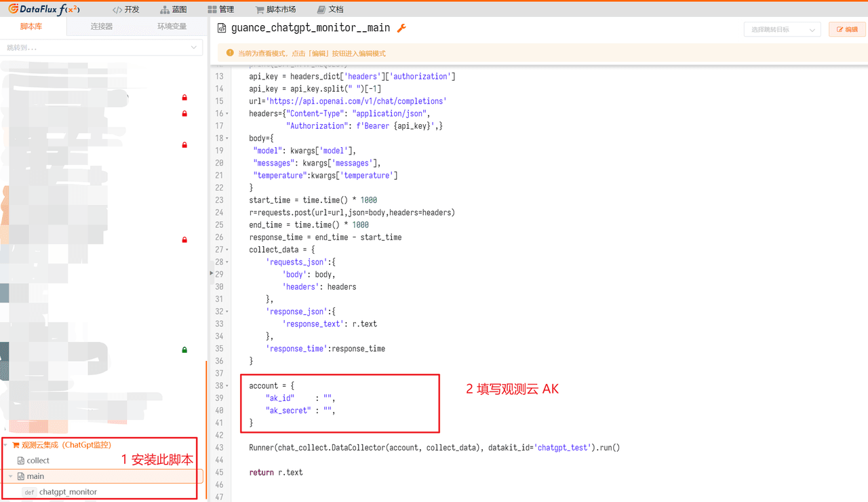Click the "temperature" key on line 21
The image size is (868, 502).
280,176
